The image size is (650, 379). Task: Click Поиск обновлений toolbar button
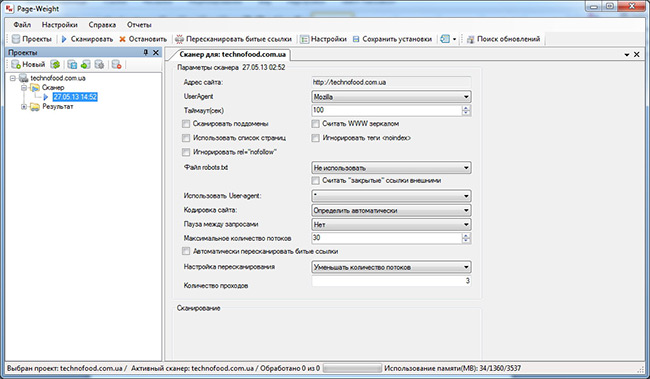point(503,39)
